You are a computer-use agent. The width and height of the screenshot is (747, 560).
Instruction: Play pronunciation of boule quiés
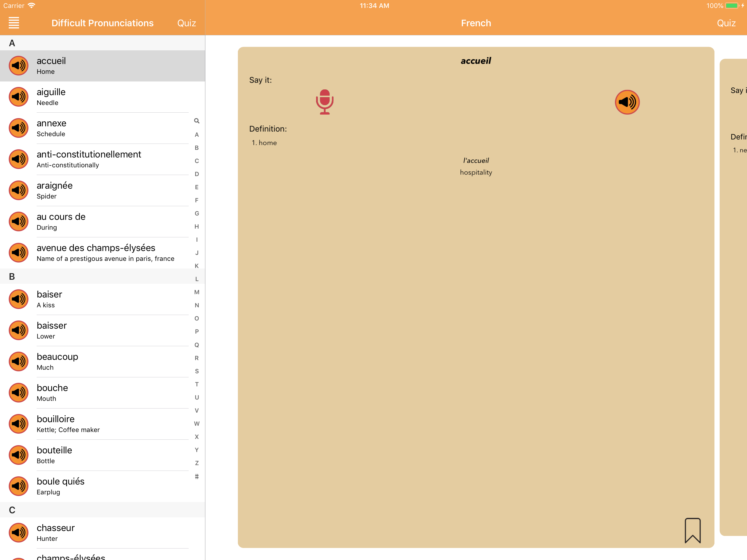[19, 486]
